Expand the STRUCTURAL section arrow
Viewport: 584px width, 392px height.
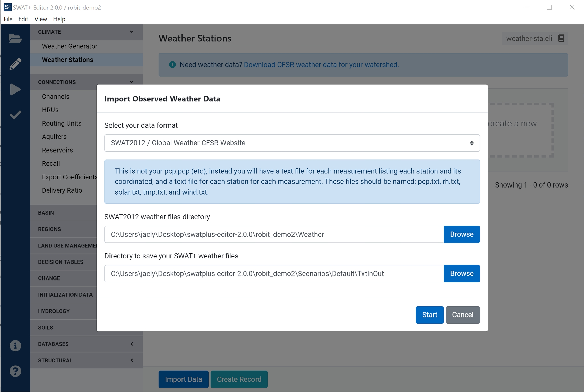tap(132, 360)
